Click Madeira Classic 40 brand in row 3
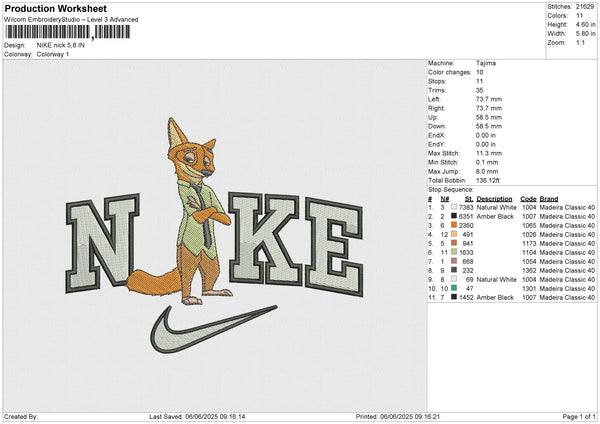600x424 pixels. pos(567,225)
